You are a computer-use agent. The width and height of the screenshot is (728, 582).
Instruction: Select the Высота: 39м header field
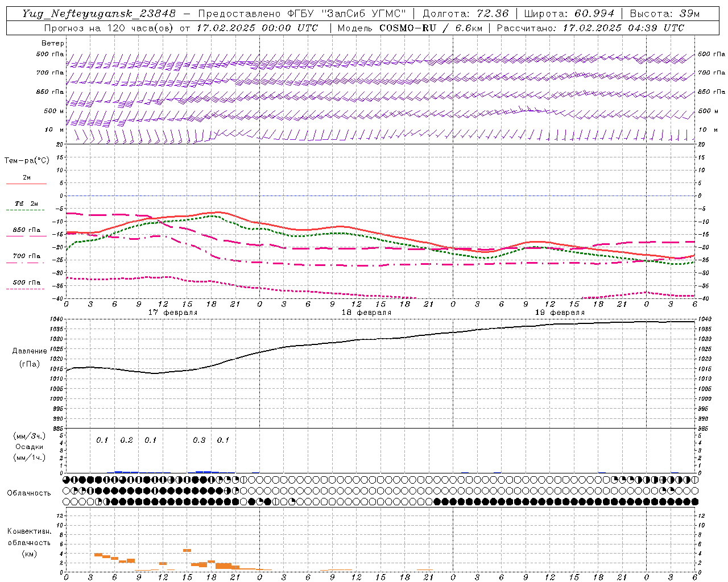point(664,14)
